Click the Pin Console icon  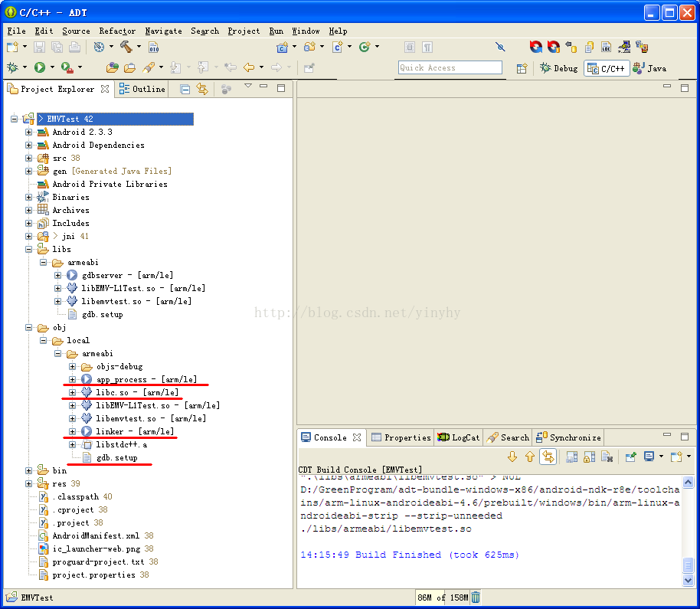631,457
